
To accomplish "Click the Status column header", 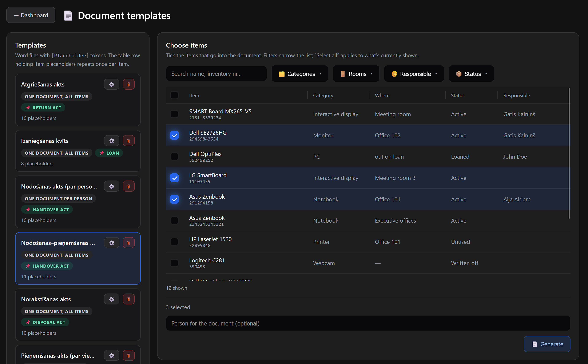I will click(458, 95).
